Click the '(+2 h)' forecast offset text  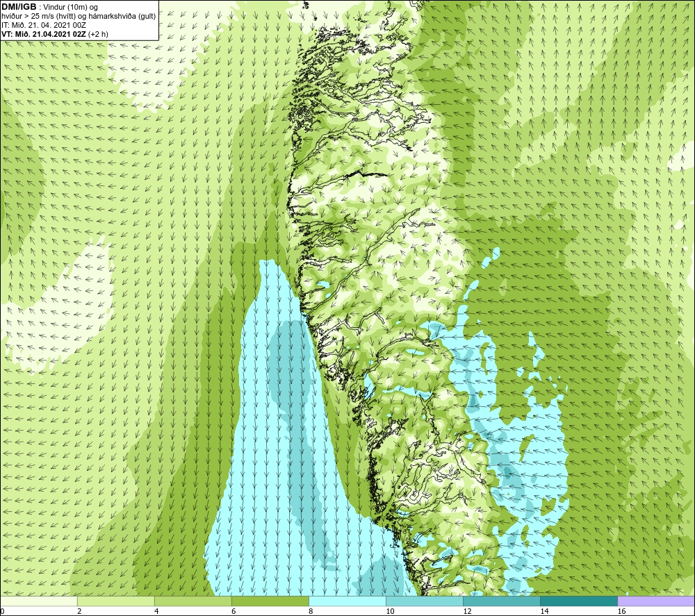tap(98, 34)
